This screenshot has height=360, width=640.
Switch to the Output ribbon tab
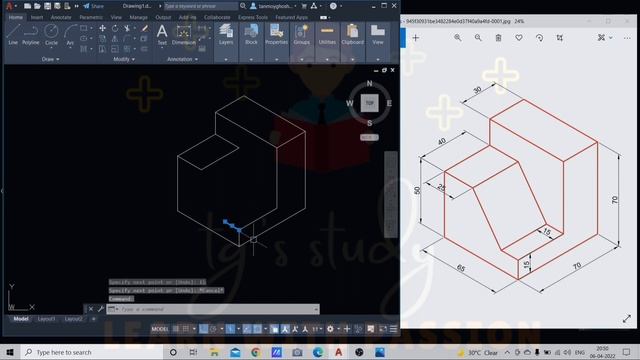[163, 18]
